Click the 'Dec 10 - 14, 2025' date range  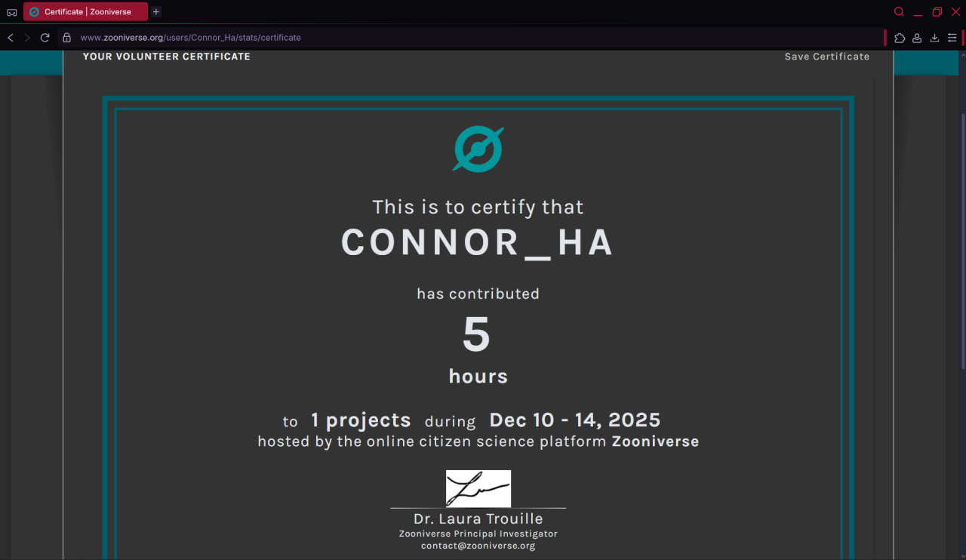point(575,420)
